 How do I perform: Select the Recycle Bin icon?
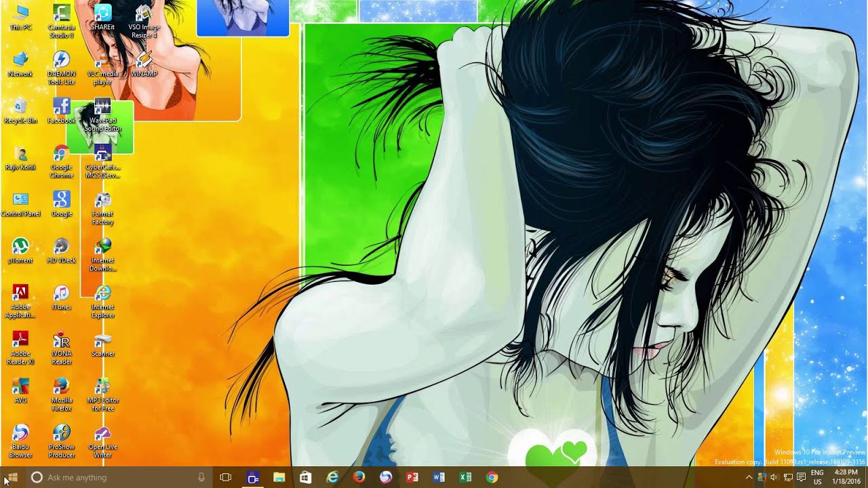tap(20, 111)
